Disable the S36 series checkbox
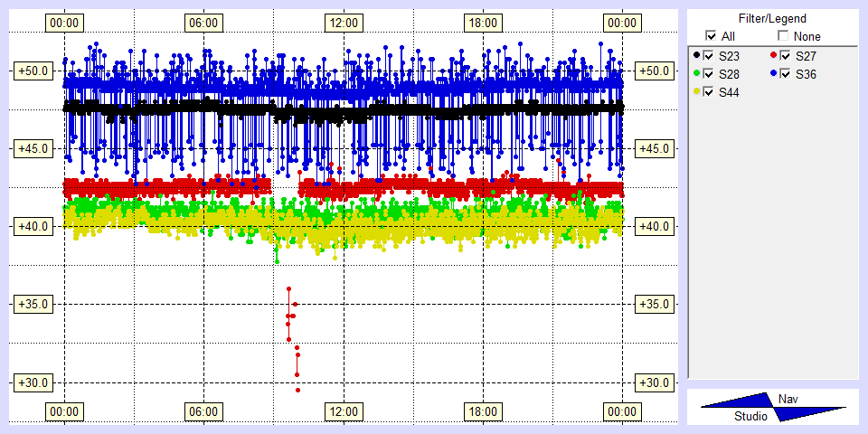 pyautogui.click(x=785, y=73)
